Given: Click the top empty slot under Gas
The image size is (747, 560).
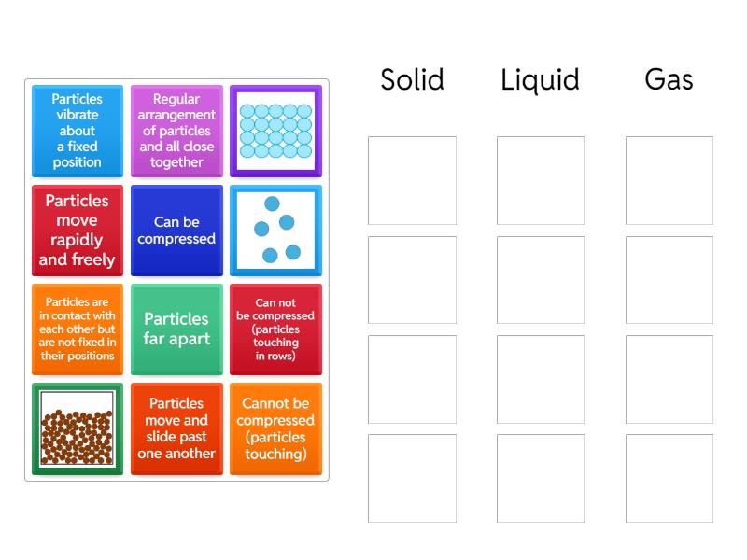Looking at the screenshot, I should click(669, 180).
